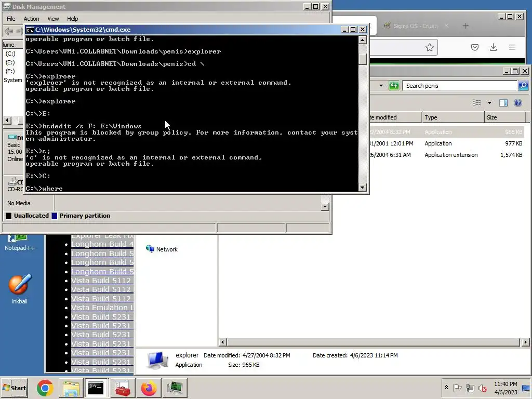This screenshot has height=399, width=532.
Task: Bookmark page with Firefox star icon
Action: (430, 47)
